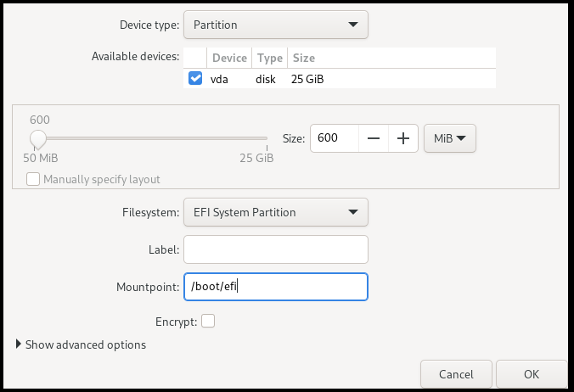Click the Device column header
Image resolution: width=574 pixels, height=392 pixels.
228,59
